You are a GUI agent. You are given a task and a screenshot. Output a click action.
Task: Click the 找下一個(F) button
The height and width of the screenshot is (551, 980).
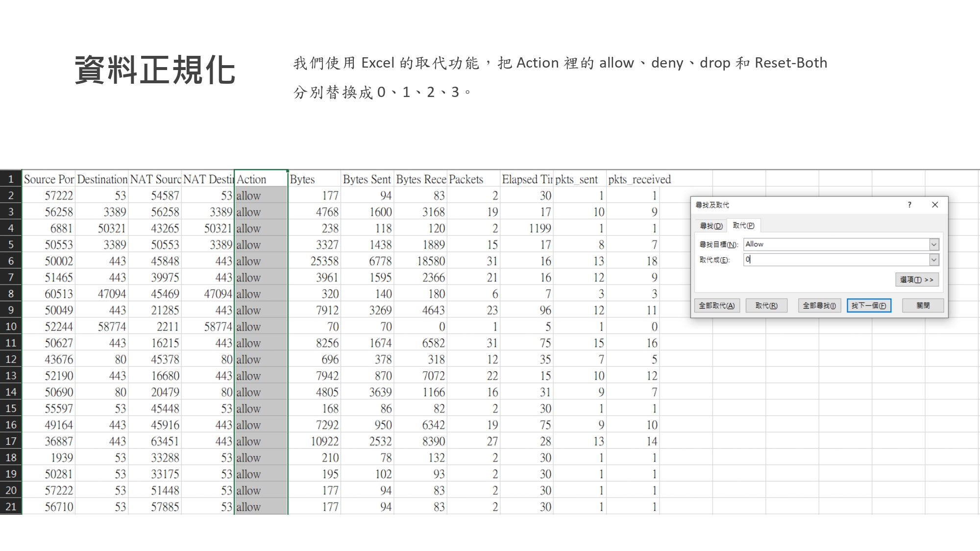(869, 306)
